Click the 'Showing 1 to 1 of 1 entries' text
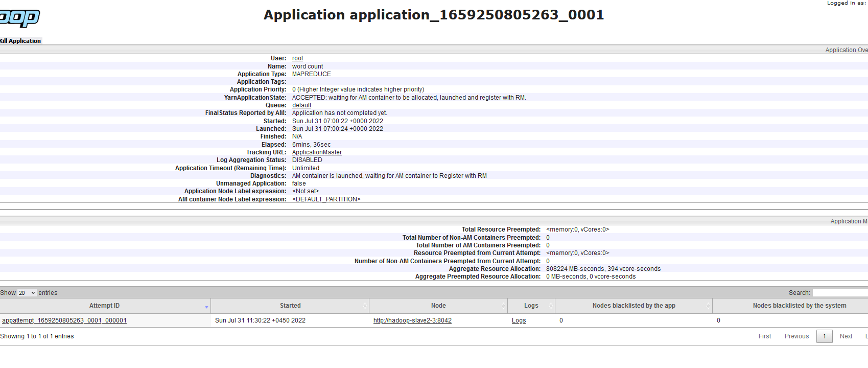 [x=37, y=336]
